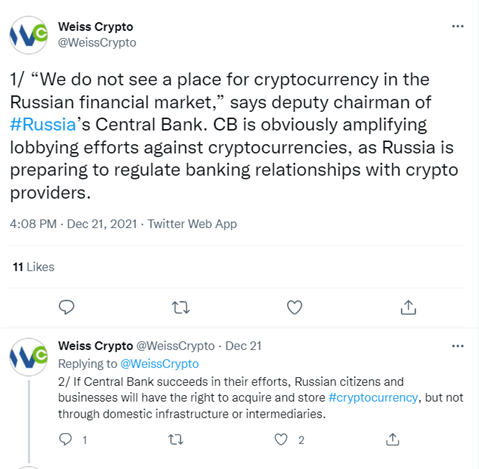The width and height of the screenshot is (479, 469).
Task: Click the @WeissCrypto handle under the main author name
Action: [97, 43]
